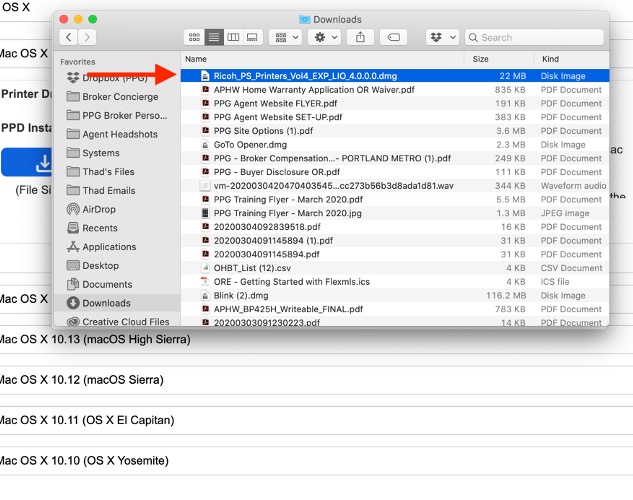Expand Mac OS X 10.10 (OS X Yosemite)
Image resolution: width=633 pixels, height=500 pixels.
click(316, 460)
